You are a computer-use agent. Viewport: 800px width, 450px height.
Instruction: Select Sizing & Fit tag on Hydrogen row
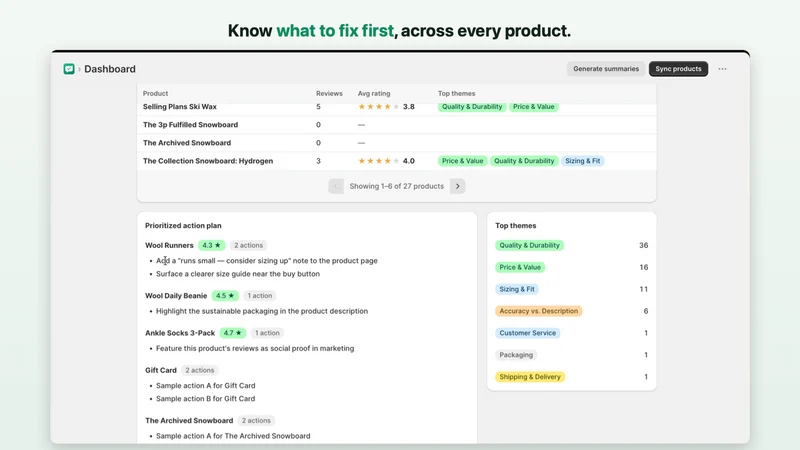pos(582,161)
